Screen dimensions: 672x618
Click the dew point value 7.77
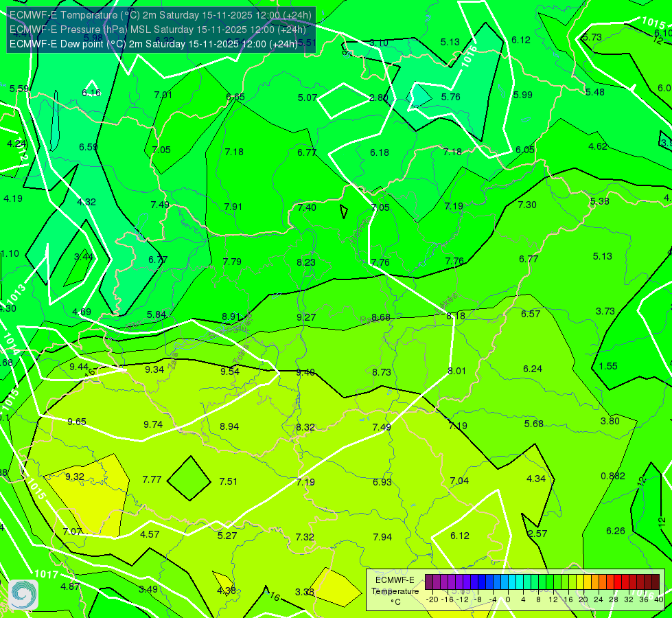point(152,479)
